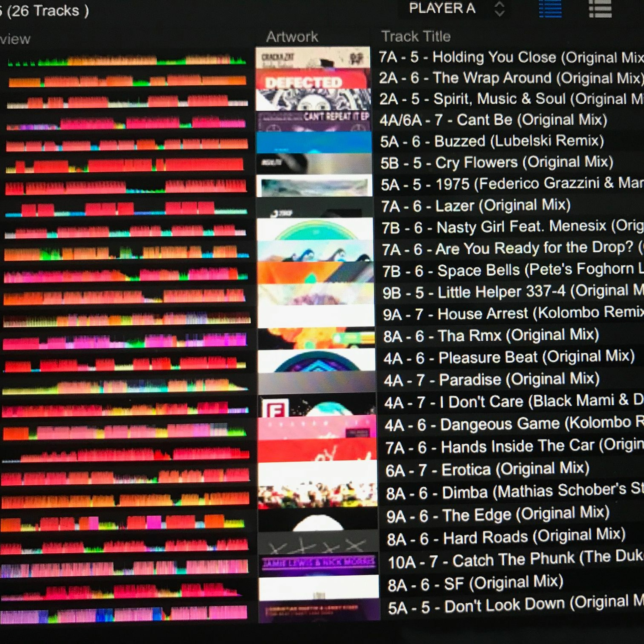
Task: Open the PLAYER A dropdown
Action: coord(457,8)
